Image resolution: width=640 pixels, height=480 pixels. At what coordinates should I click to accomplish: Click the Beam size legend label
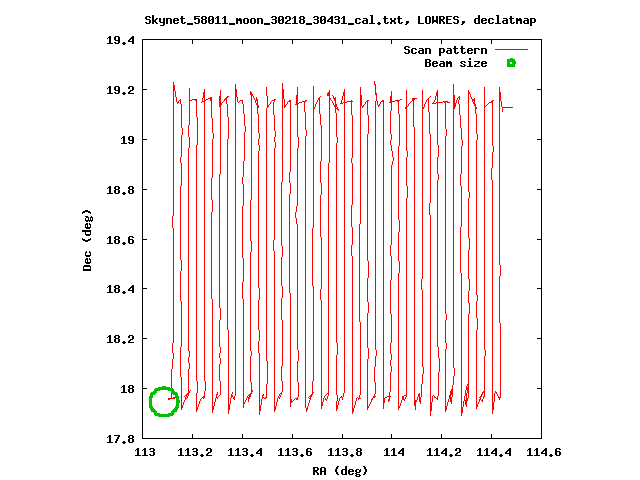coord(456,63)
